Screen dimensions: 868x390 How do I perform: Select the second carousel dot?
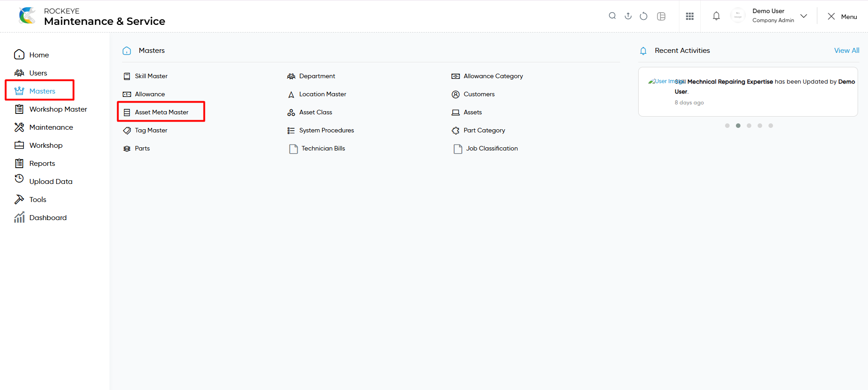tap(738, 126)
